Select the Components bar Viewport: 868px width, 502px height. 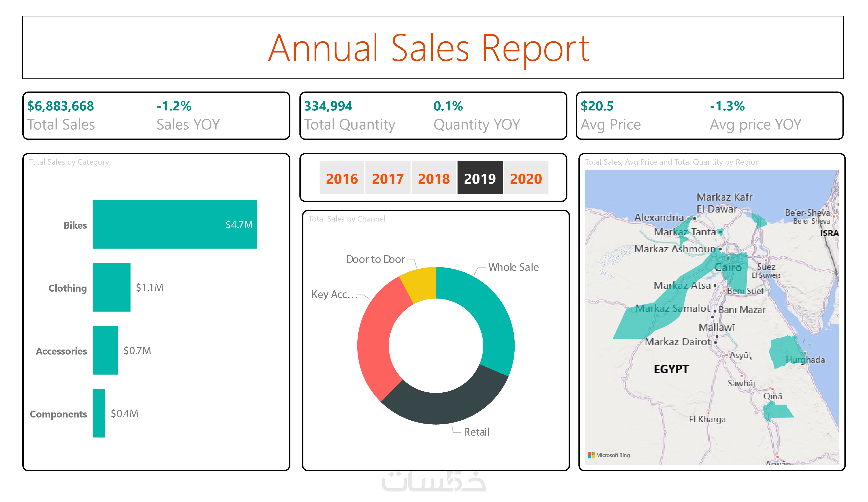(99, 413)
